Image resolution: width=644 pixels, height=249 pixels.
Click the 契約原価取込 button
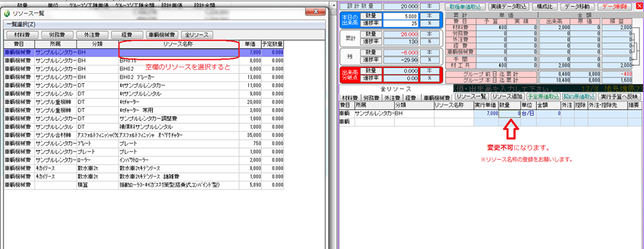(580, 96)
